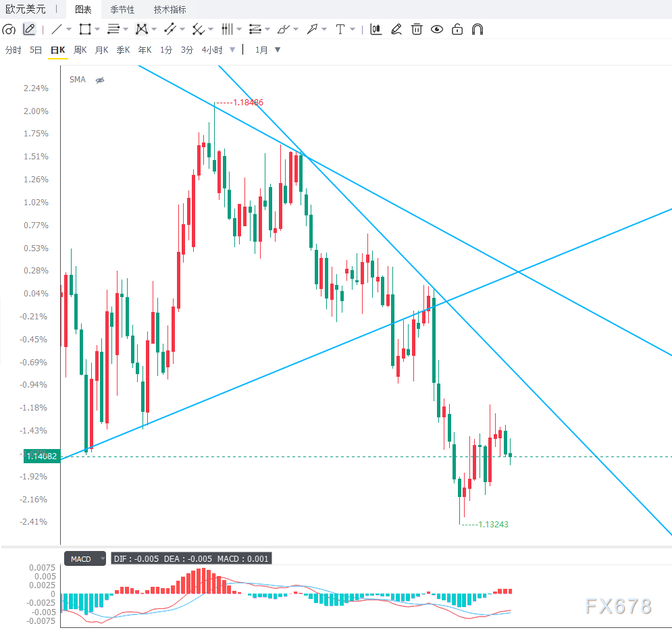Image resolution: width=672 pixels, height=630 pixels.
Task: Select the arrow marker tool
Action: point(312,29)
